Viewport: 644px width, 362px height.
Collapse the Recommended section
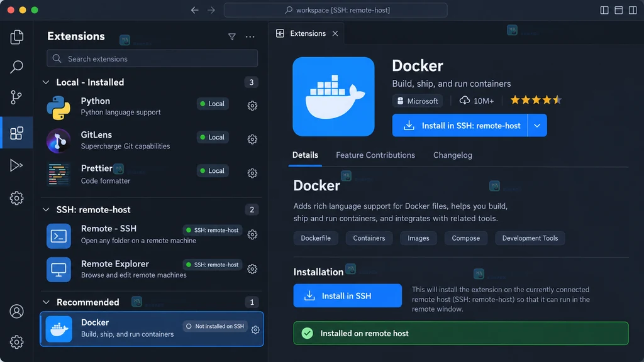46,302
